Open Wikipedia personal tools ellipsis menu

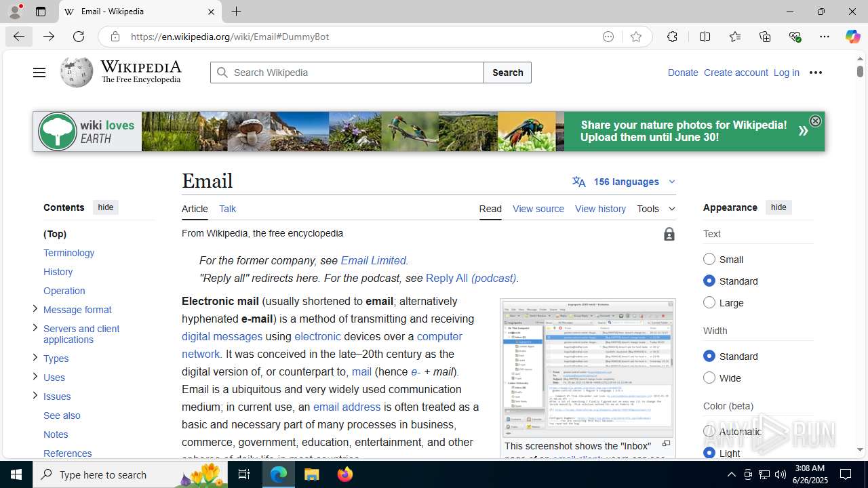click(816, 73)
